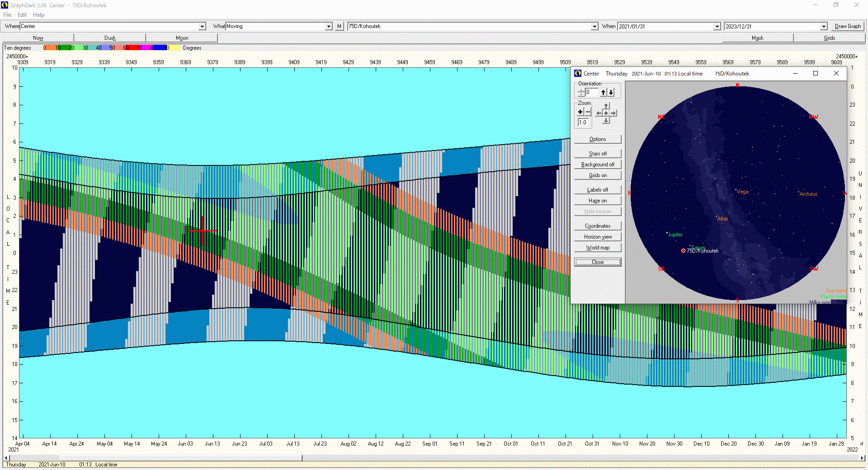
Task: Open the start date 2021/01/31 dropdown
Action: [x=717, y=27]
